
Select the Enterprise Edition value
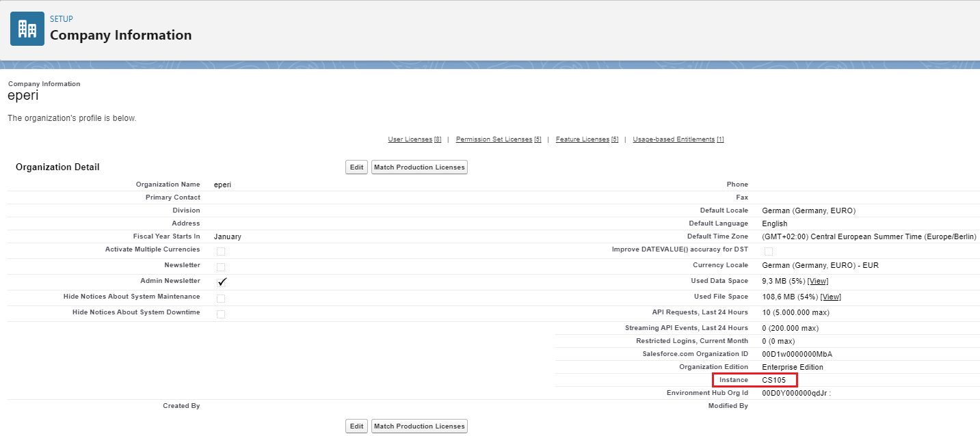793,367
